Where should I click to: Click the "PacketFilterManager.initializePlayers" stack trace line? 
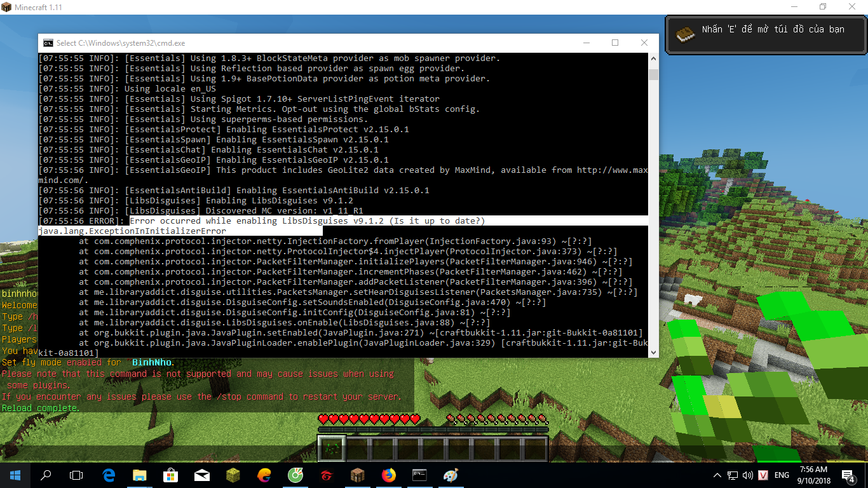click(356, 262)
